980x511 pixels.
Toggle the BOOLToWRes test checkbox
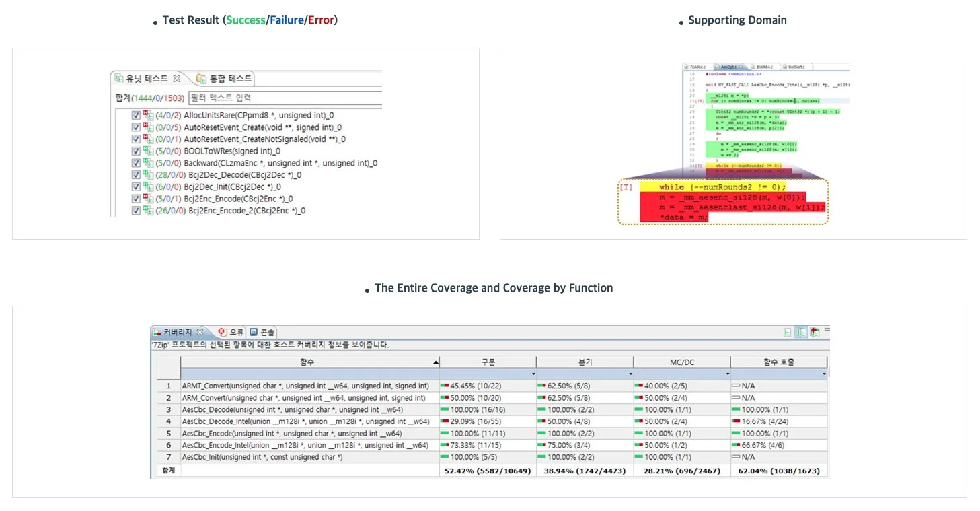click(x=136, y=151)
